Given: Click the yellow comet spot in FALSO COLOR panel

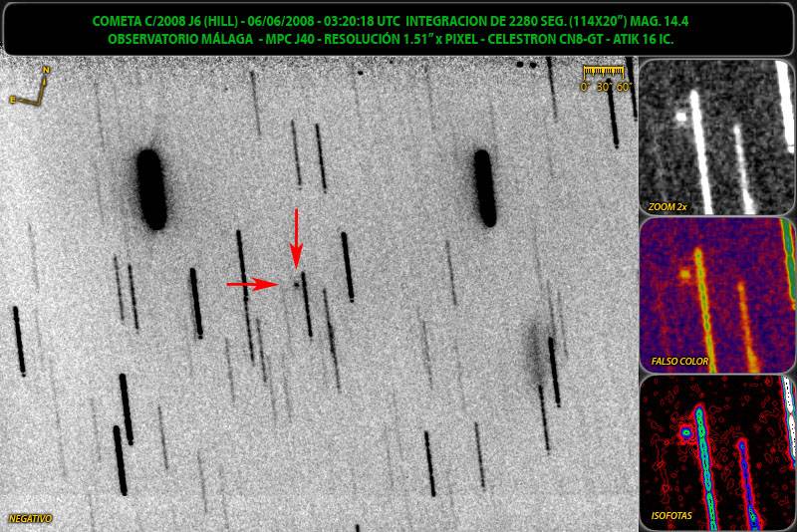Looking at the screenshot, I should (x=685, y=274).
